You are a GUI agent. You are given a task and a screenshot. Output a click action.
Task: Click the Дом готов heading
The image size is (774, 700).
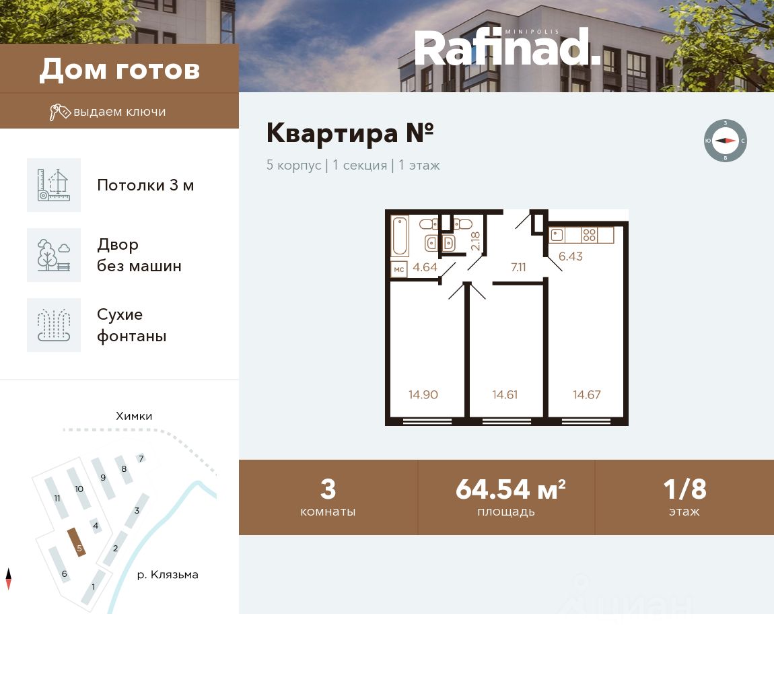120,69
